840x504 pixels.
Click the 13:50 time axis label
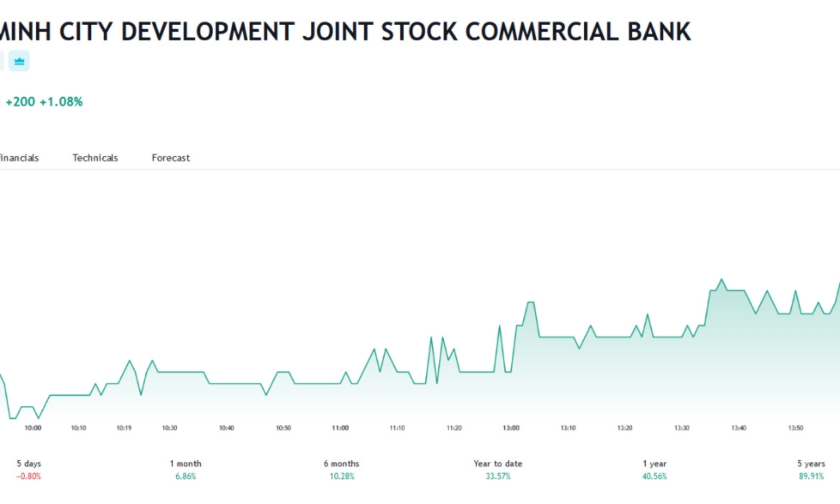795,428
